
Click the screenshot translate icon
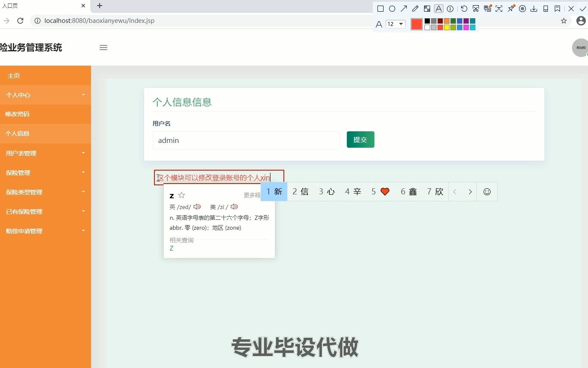click(487, 8)
